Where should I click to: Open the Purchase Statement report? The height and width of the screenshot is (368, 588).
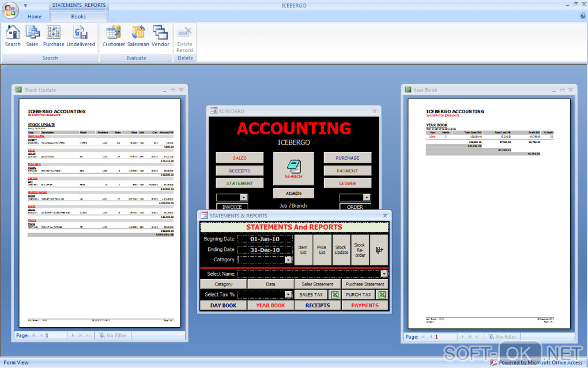click(365, 284)
